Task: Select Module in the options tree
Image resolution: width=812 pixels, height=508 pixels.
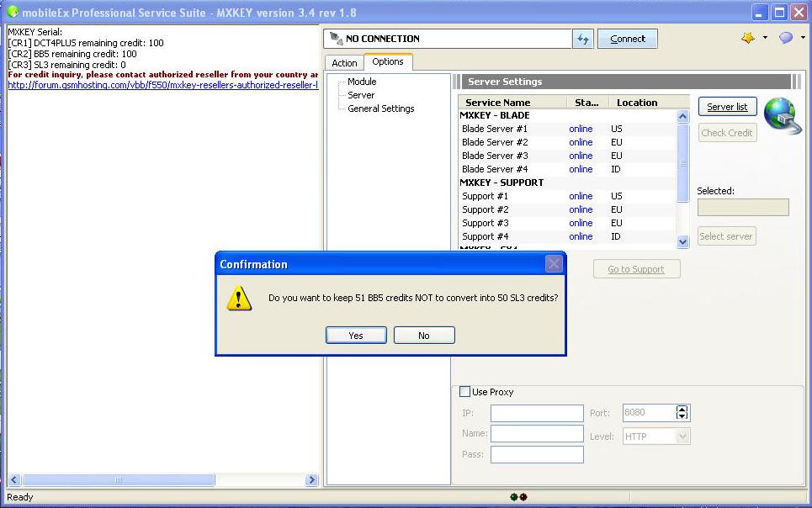Action: 362,82
